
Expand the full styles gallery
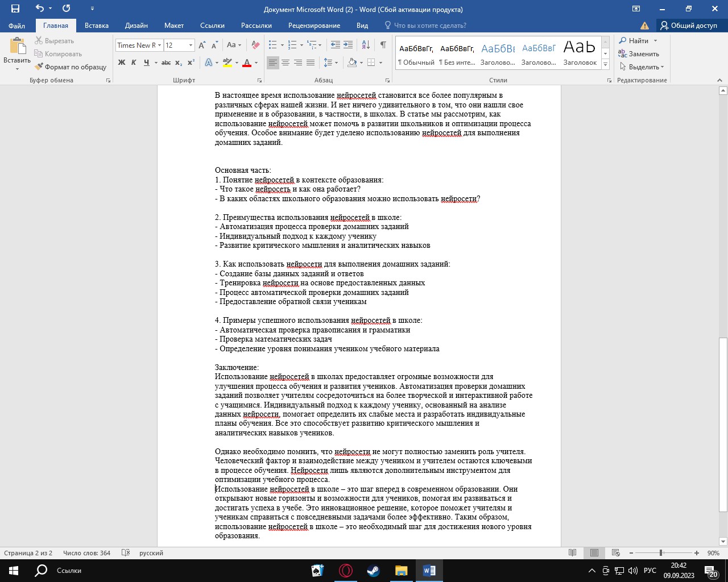click(x=605, y=65)
